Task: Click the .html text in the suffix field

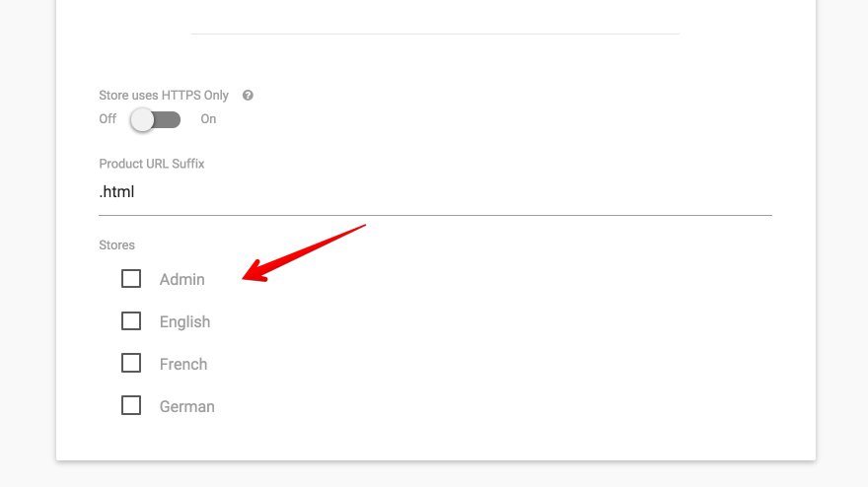Action: pos(117,192)
